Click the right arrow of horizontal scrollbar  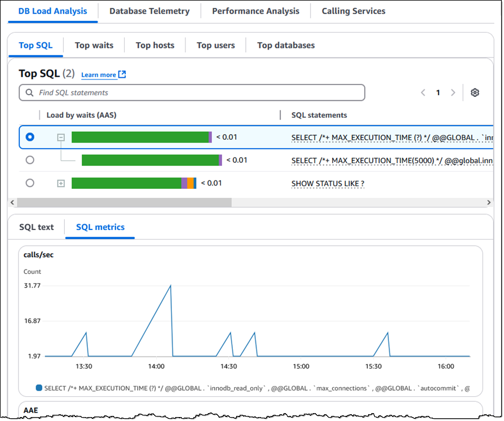(489, 202)
